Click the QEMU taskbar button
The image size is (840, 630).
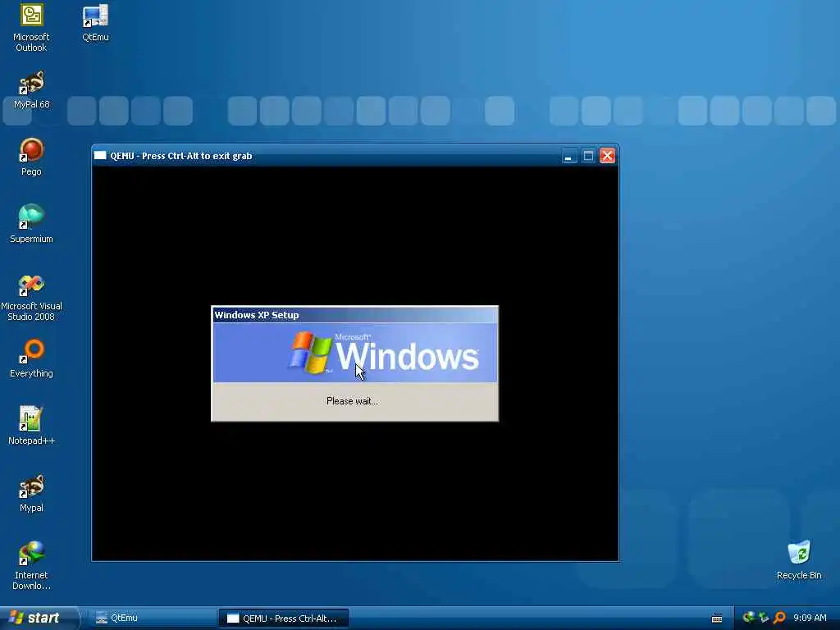pyautogui.click(x=283, y=619)
